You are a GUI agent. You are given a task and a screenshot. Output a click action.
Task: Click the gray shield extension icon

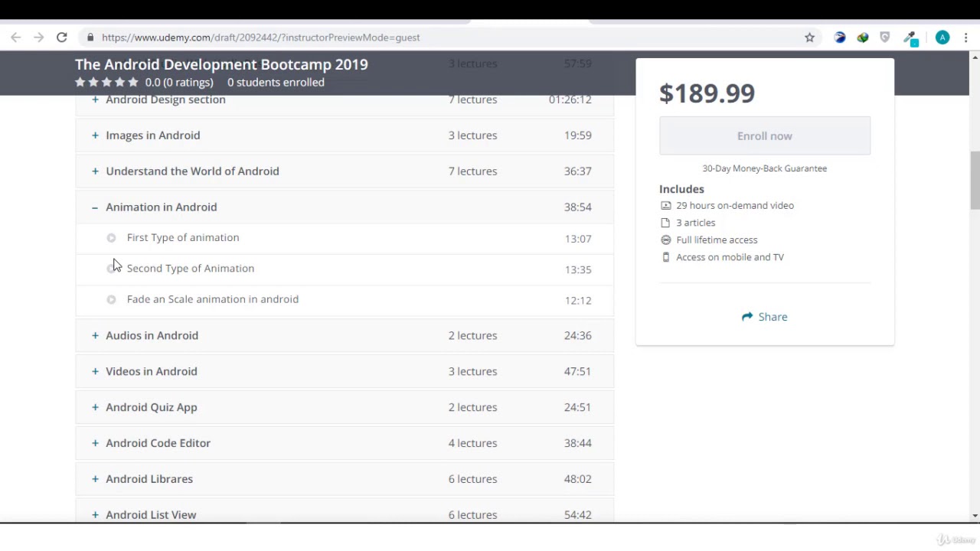click(x=885, y=37)
